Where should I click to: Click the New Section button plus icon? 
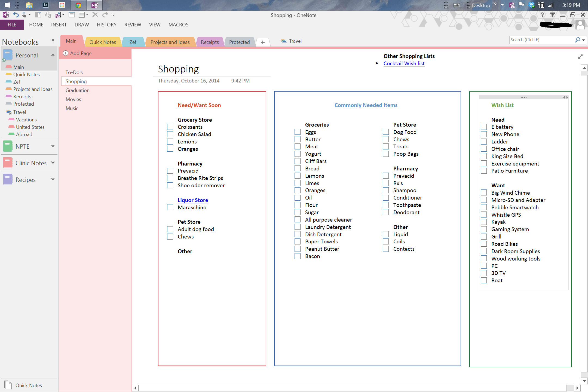(263, 42)
